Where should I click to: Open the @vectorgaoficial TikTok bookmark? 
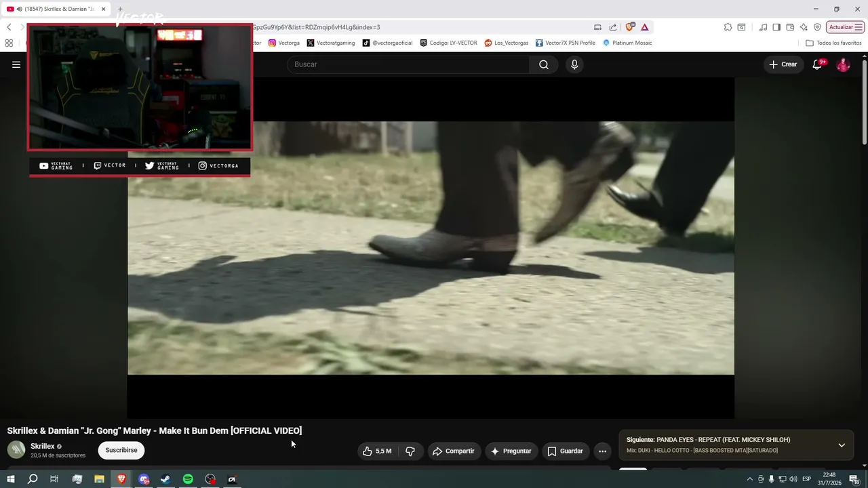387,43
